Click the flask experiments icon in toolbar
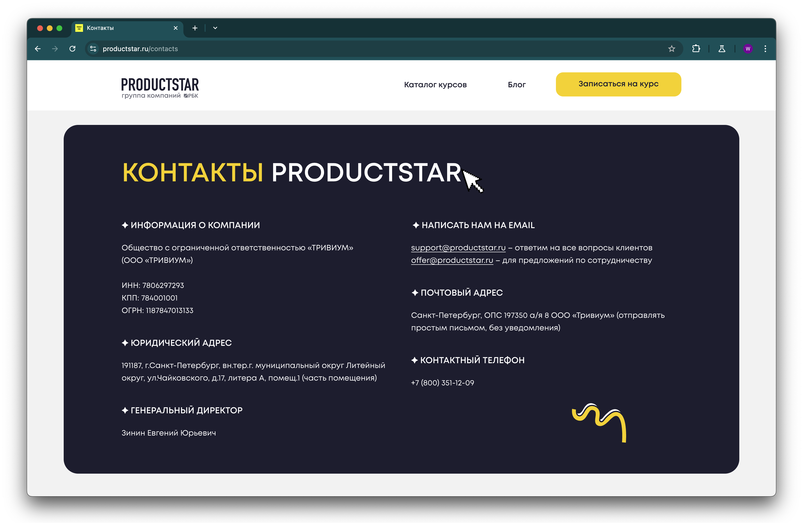This screenshot has width=803, height=532. point(721,49)
